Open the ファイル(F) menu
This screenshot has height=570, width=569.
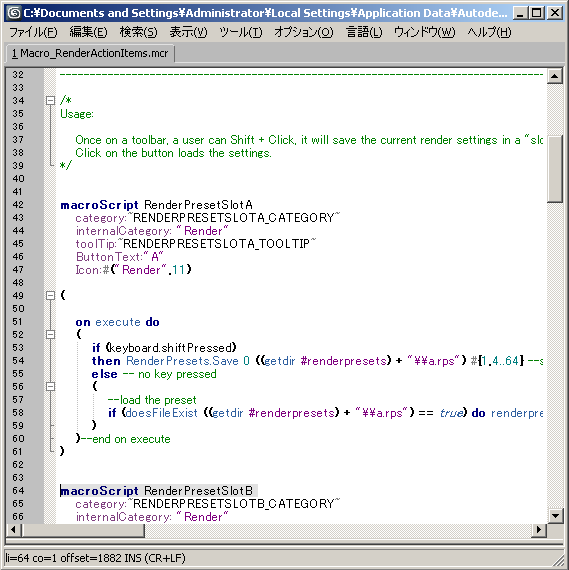33,32
